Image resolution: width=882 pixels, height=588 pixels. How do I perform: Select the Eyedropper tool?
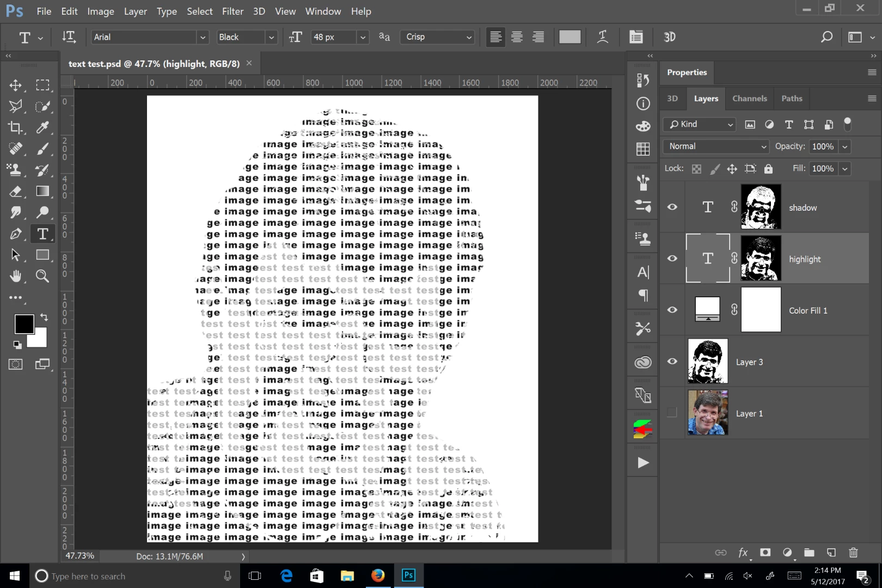tap(42, 127)
